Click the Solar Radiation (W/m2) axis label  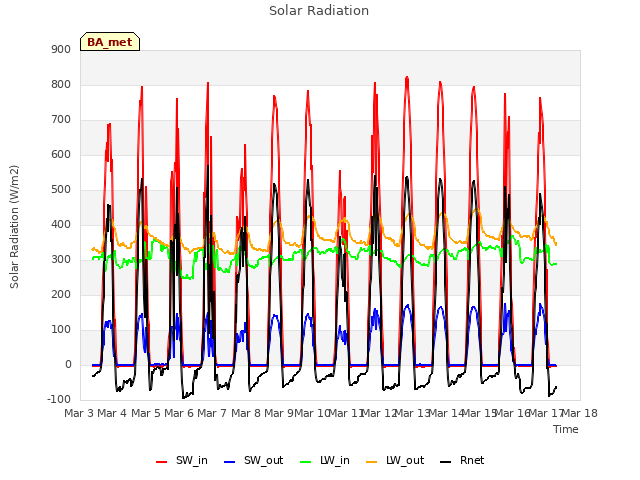point(14,227)
